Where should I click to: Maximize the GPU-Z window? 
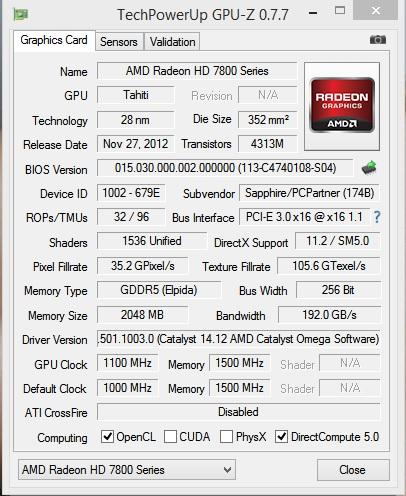tap(340, 10)
